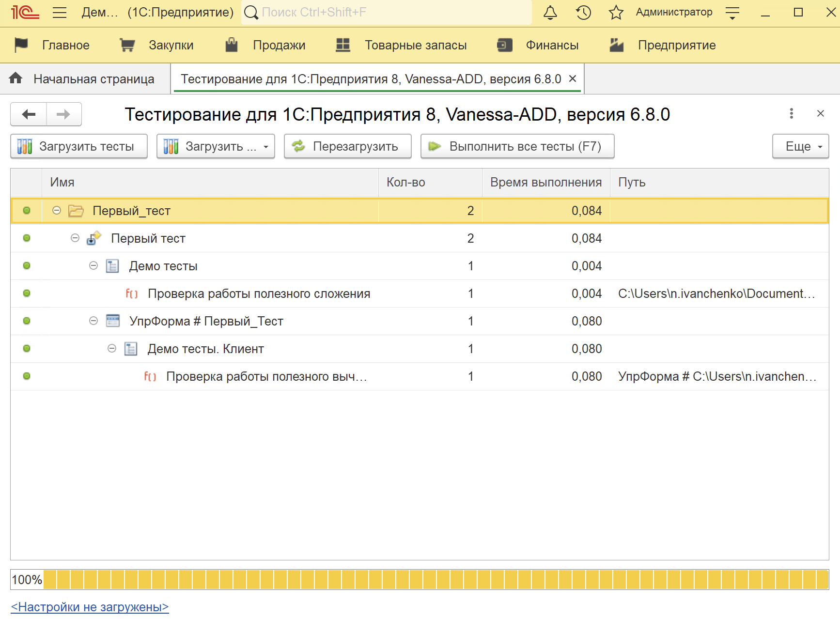The width and height of the screenshot is (840, 619).
Task: Click the Кол-во column header
Action: point(430,183)
